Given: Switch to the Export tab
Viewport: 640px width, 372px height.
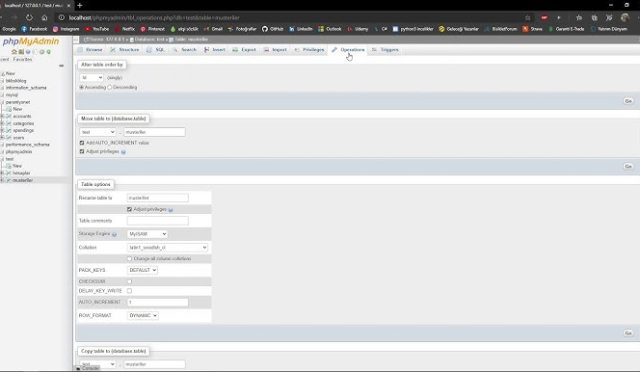Looking at the screenshot, I should [244, 50].
